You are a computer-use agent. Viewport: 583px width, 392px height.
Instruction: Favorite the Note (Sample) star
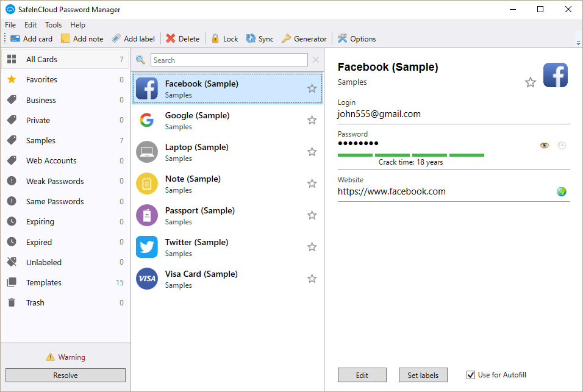(x=312, y=183)
